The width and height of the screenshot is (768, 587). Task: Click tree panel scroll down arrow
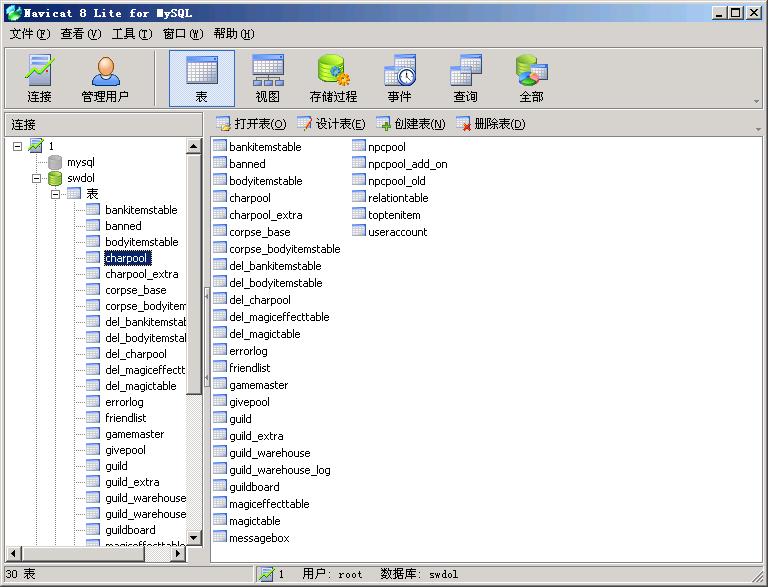point(193,538)
